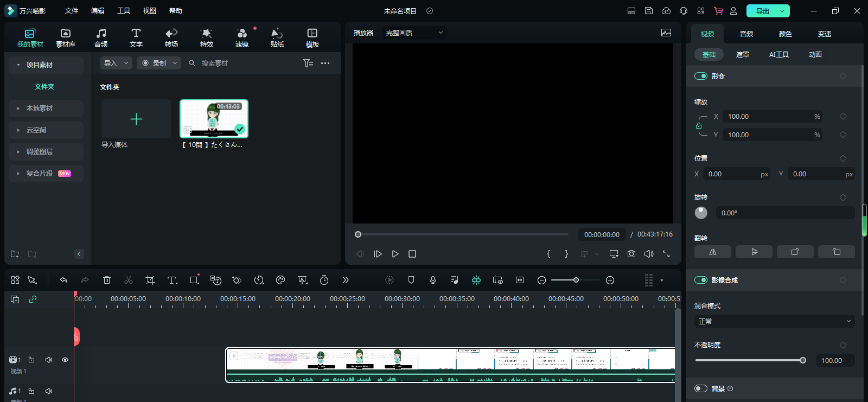Click the 不透明度 opacity slider handle
Screen dimensions: 868x402
803,360
